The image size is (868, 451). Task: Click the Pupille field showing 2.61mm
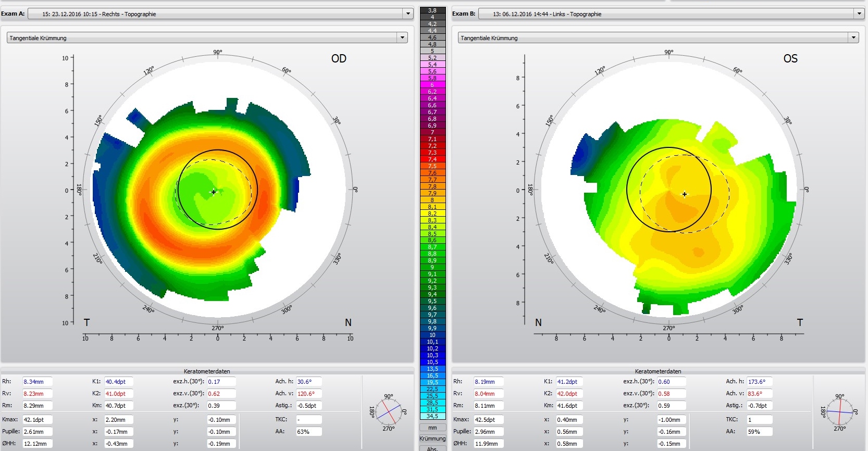tap(37, 432)
